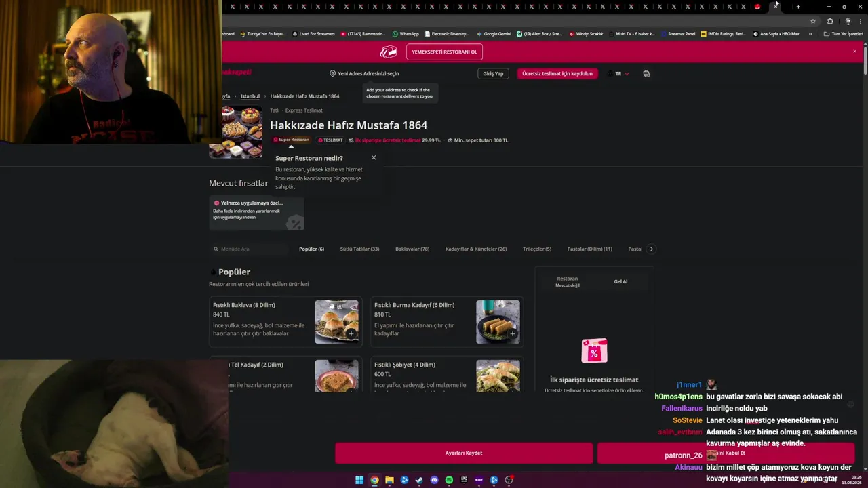Open the Multi TV bookmark
The width and height of the screenshot is (868, 488).
pos(631,33)
